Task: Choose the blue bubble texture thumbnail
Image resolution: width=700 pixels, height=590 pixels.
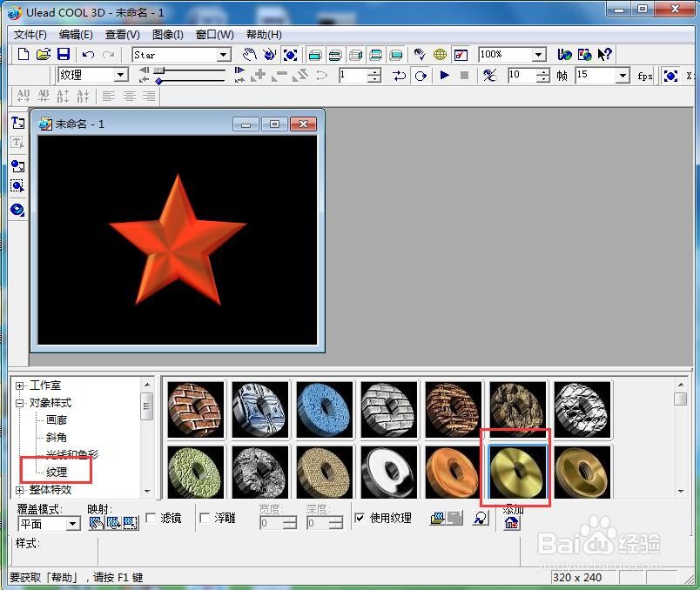Action: coord(324,409)
